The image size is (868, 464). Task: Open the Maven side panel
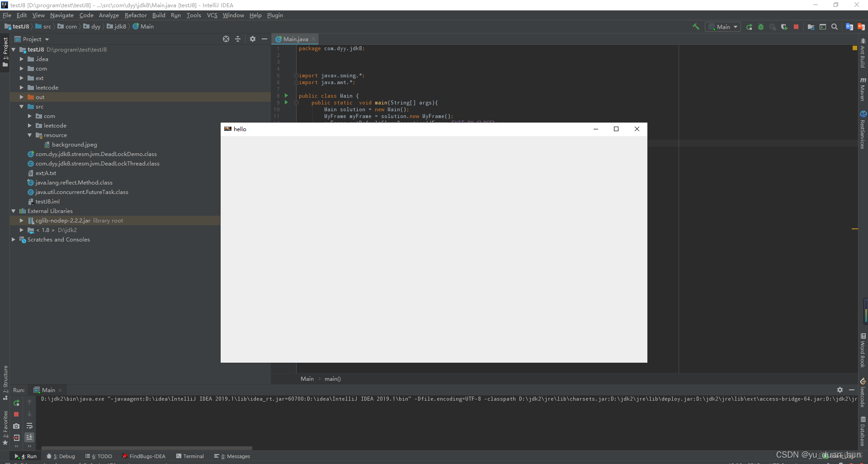[x=863, y=89]
